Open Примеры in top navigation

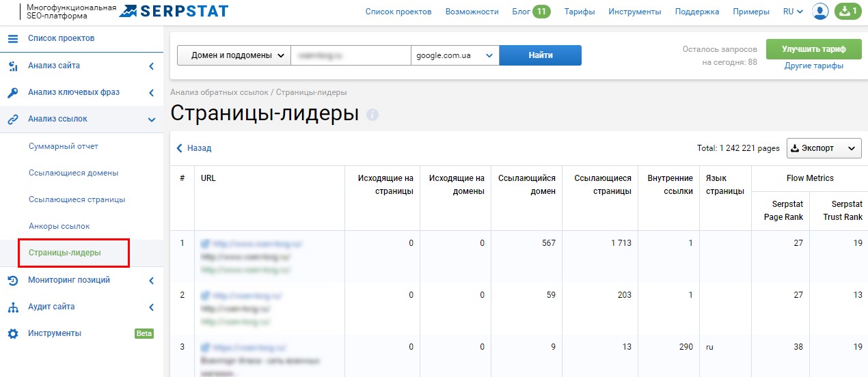click(751, 12)
